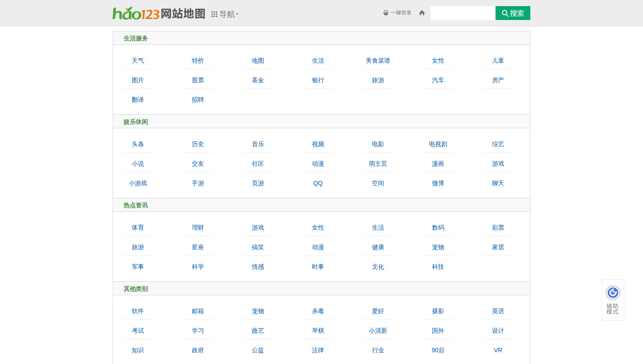The width and height of the screenshot is (643, 364).
Task: Open the 综艺 link
Action: [x=498, y=144]
